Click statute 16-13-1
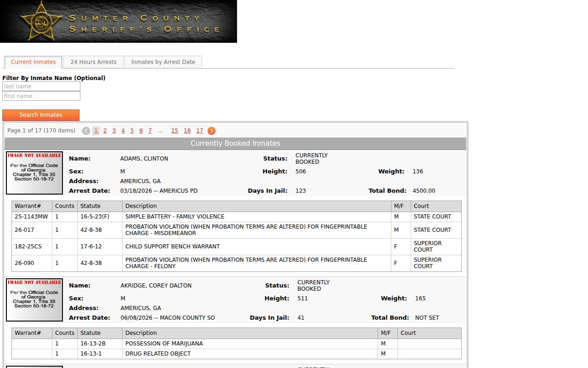 tap(91, 354)
